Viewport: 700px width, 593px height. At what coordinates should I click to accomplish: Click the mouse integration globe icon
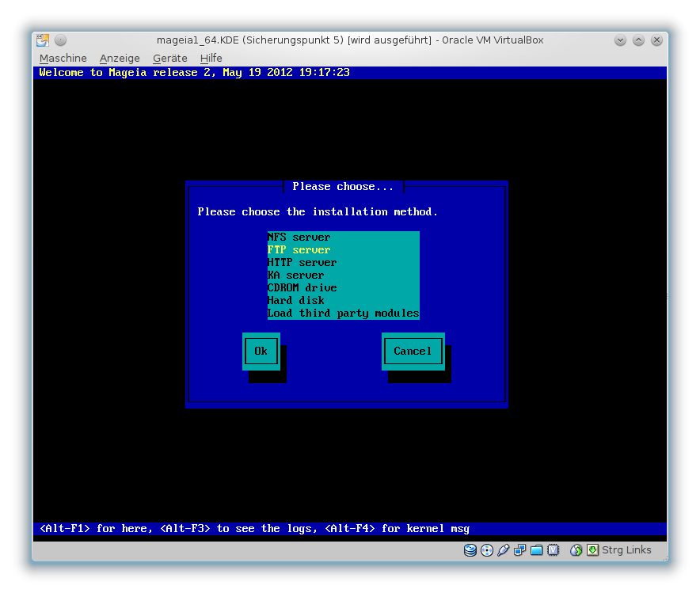click(576, 550)
